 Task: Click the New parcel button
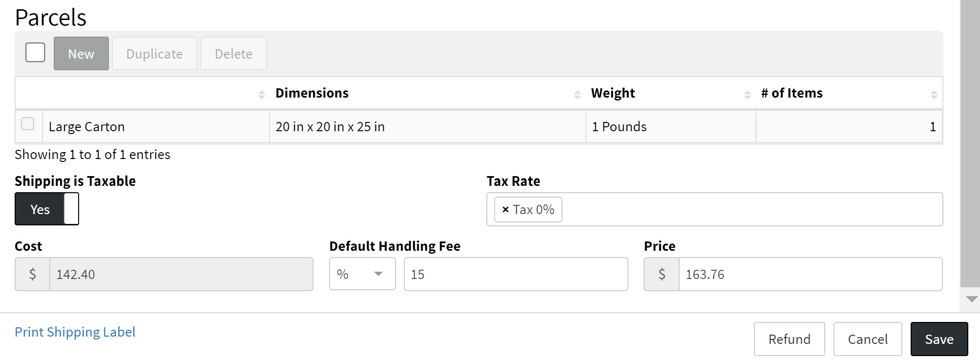point(81,54)
